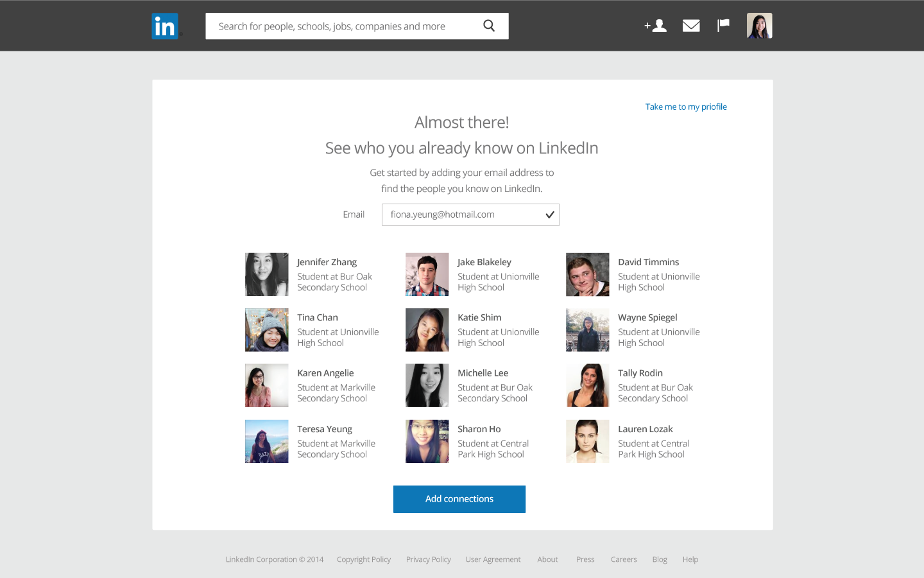Click the email address input field
The height and width of the screenshot is (578, 924).
pyautogui.click(x=470, y=215)
